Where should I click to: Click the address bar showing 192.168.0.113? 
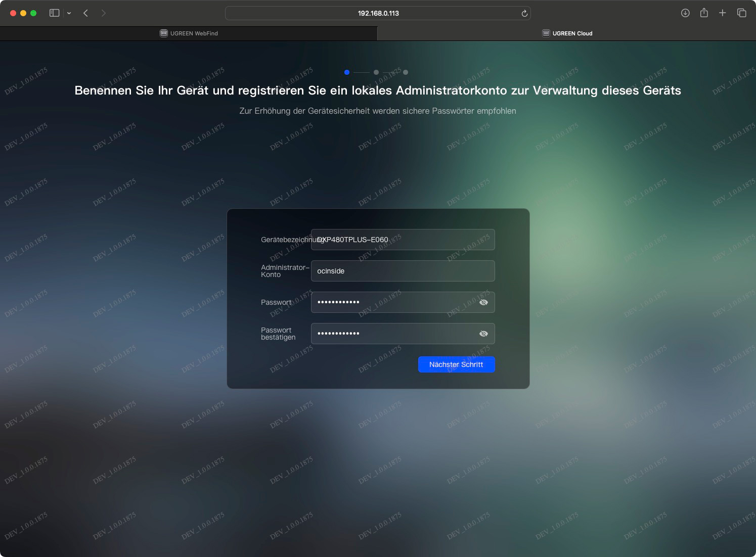(378, 13)
